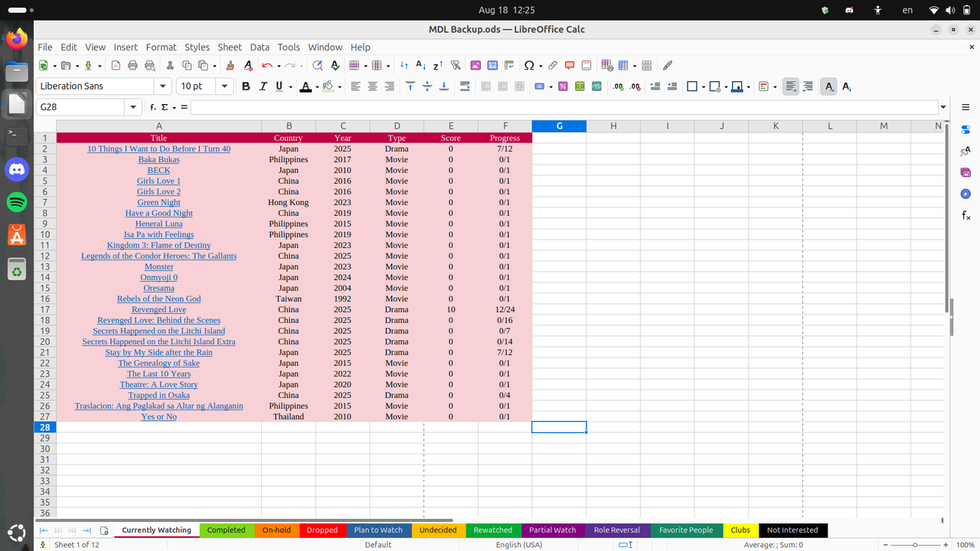Format cells as percent

(x=563, y=86)
